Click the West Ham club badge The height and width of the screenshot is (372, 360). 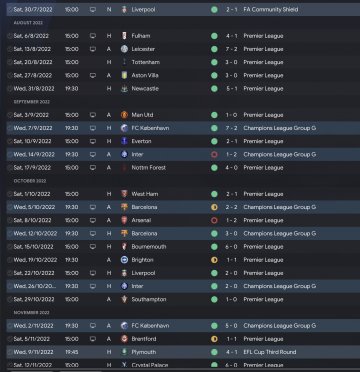pyautogui.click(x=124, y=194)
